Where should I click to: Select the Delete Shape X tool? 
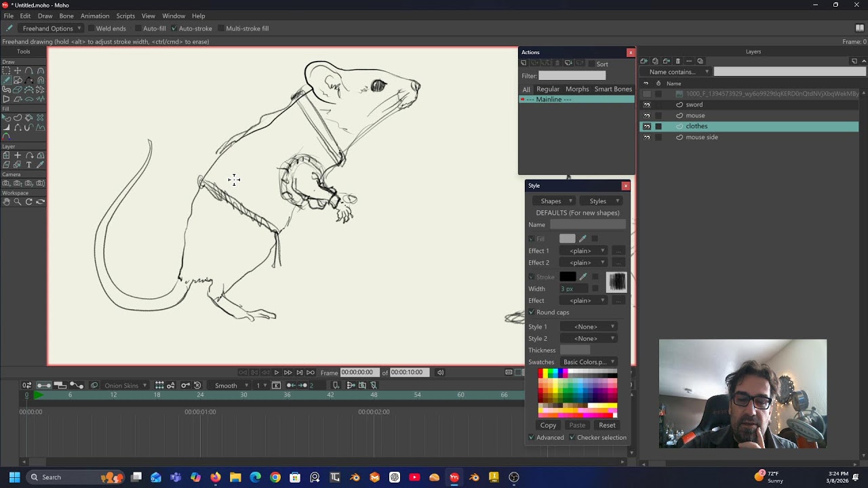coord(40,117)
